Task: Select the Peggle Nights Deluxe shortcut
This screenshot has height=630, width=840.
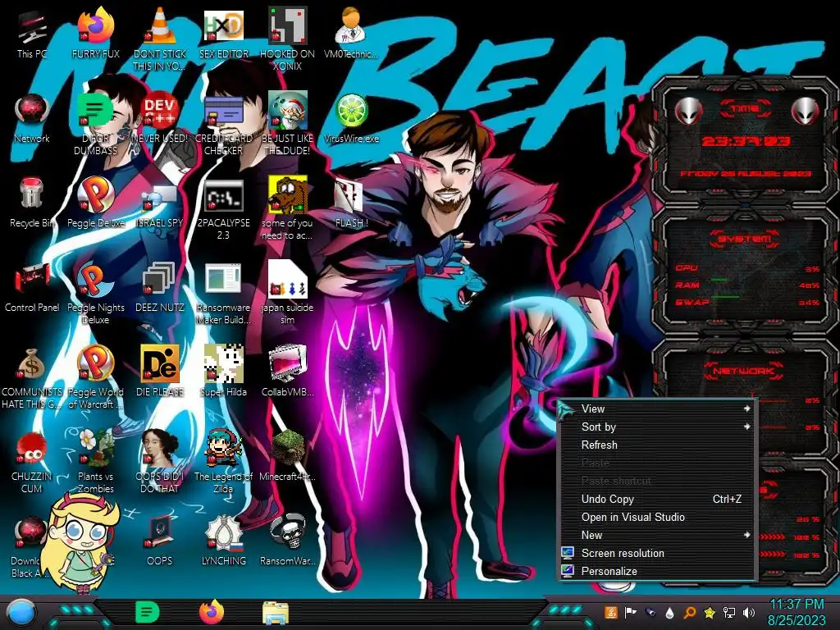Action: 96,293
